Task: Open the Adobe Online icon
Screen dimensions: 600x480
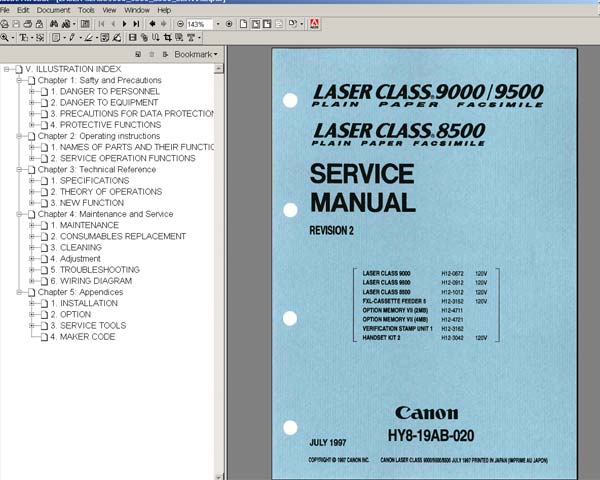Action: [314, 24]
